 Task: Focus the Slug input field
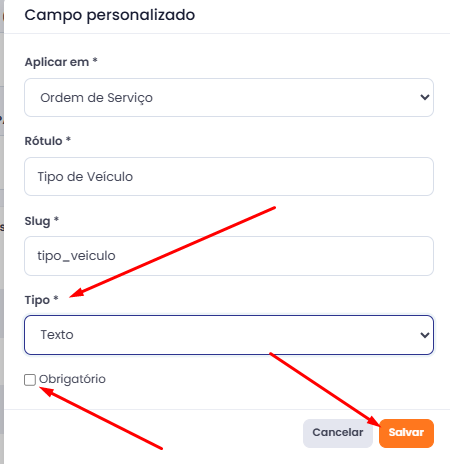pyautogui.click(x=229, y=256)
